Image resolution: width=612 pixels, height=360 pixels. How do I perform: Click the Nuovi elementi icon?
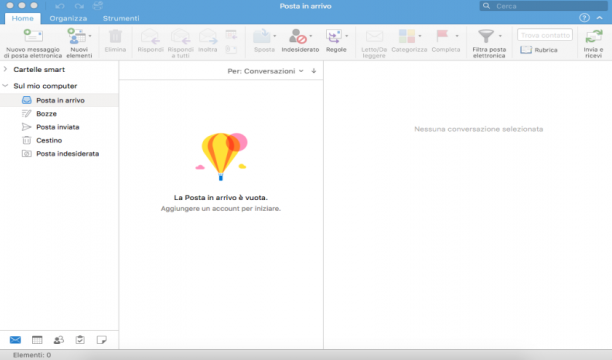click(76, 36)
